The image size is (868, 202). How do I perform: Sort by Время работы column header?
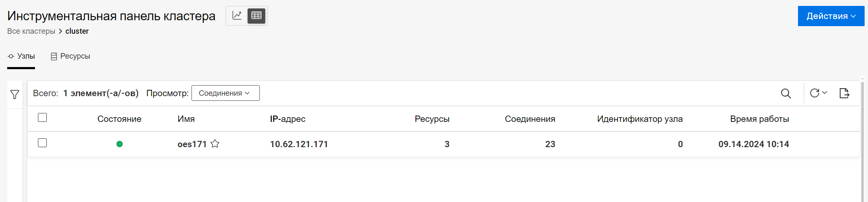tap(759, 119)
